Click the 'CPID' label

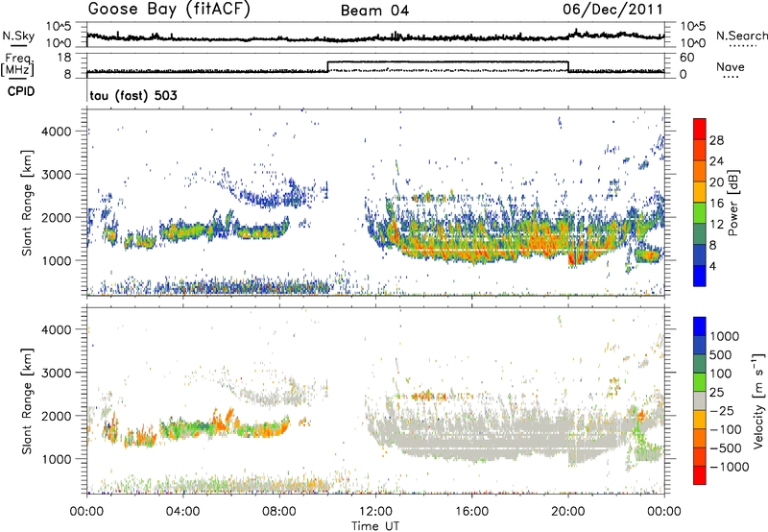(21, 91)
